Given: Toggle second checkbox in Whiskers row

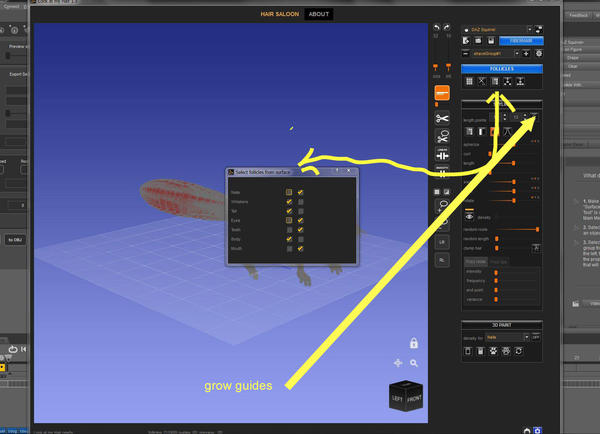Looking at the screenshot, I should (x=301, y=202).
